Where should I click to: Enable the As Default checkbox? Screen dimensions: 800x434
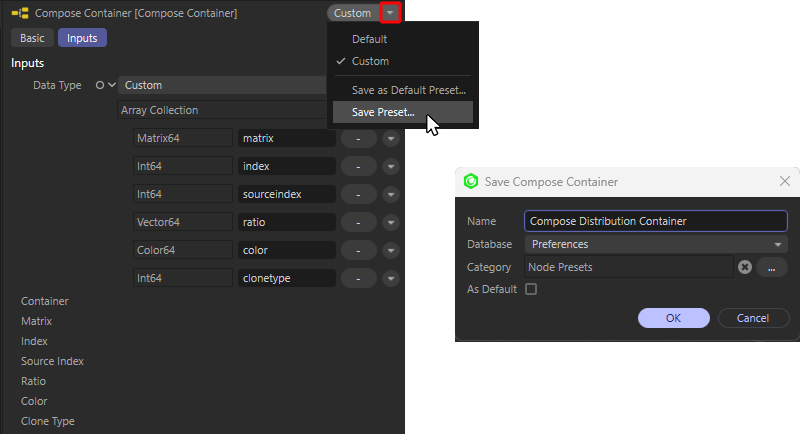pyautogui.click(x=531, y=290)
